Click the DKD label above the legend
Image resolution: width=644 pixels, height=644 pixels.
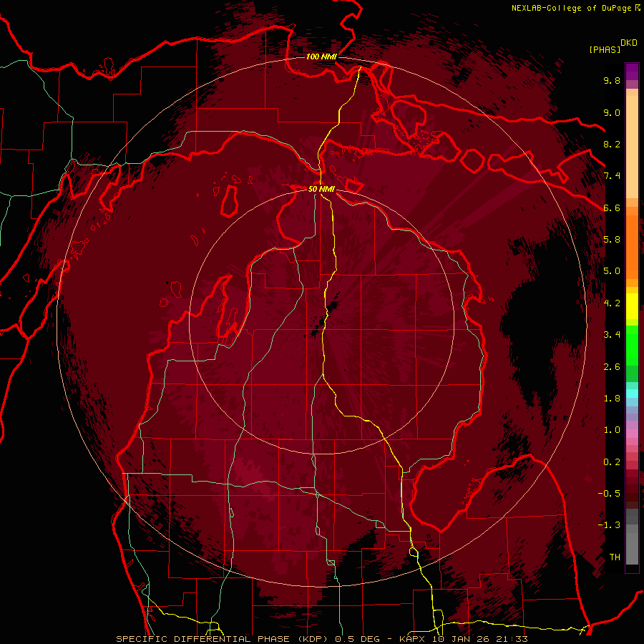click(x=629, y=43)
